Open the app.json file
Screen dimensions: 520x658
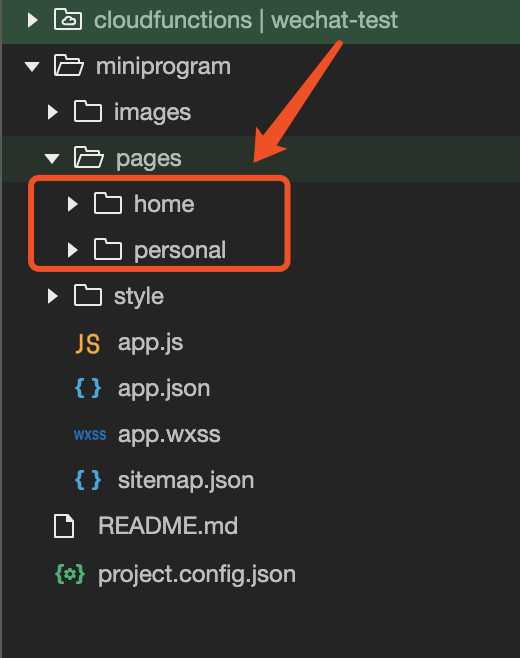164,389
